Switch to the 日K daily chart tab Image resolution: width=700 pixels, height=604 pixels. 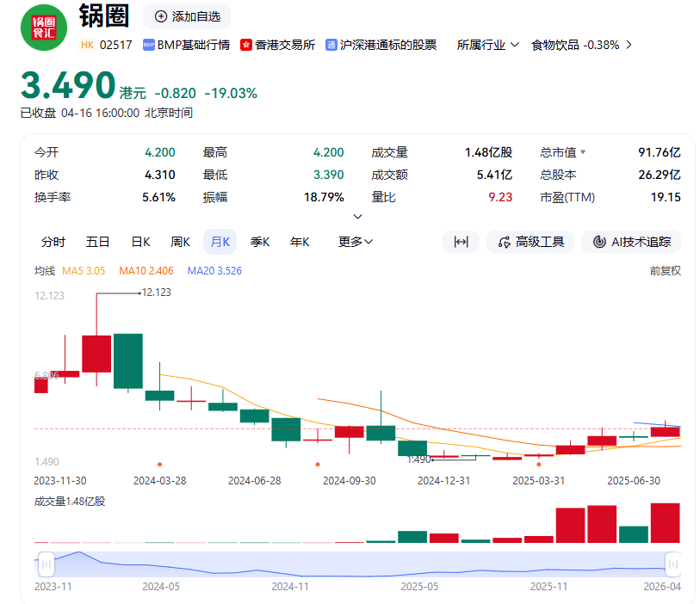point(139,242)
